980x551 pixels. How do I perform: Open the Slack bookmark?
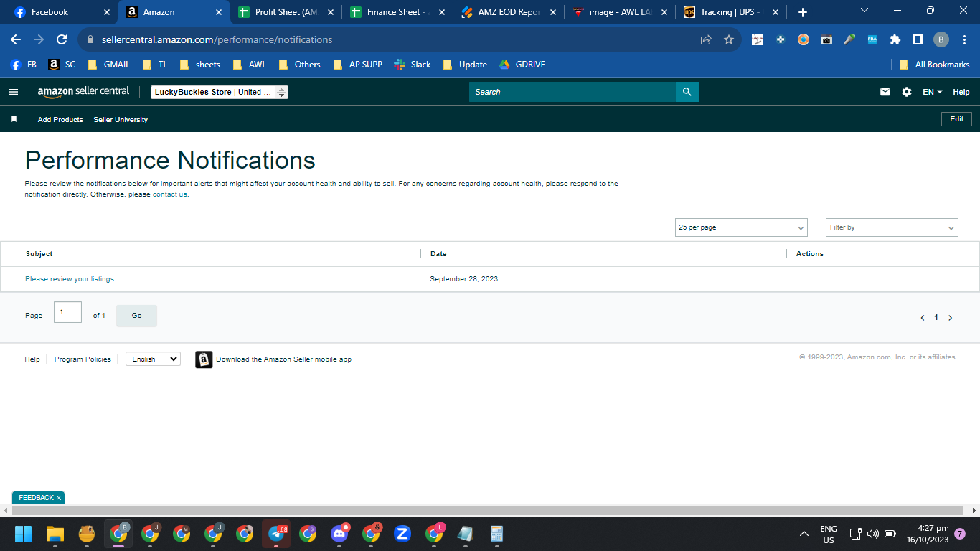[413, 65]
